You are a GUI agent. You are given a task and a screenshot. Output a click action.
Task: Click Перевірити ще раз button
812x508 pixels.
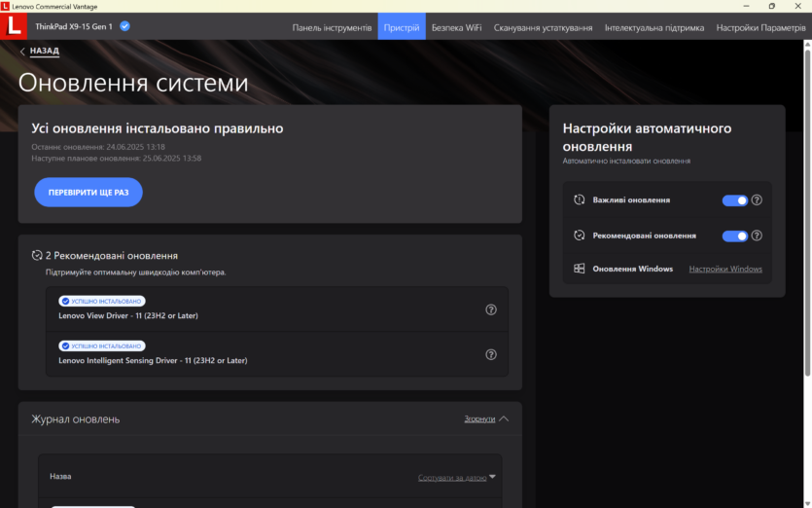(88, 193)
